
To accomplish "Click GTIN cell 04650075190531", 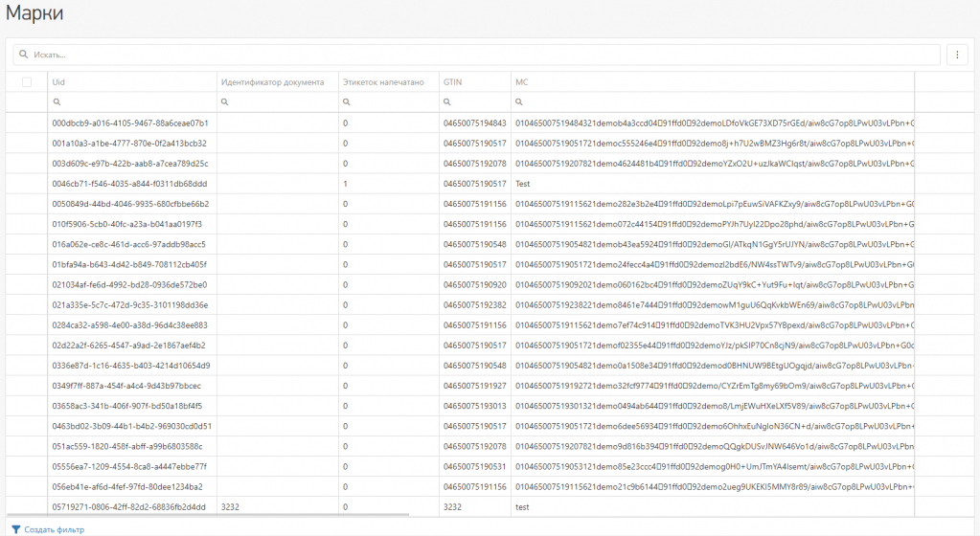I will (x=475, y=467).
